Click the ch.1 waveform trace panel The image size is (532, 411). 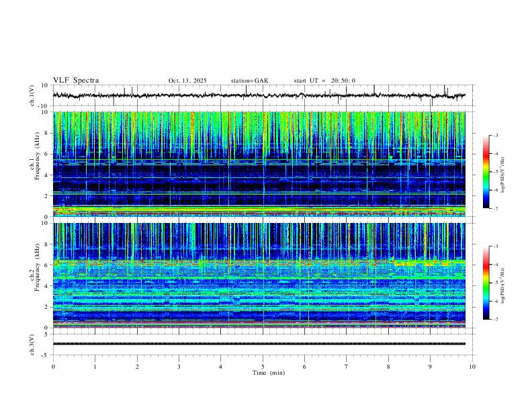263,95
